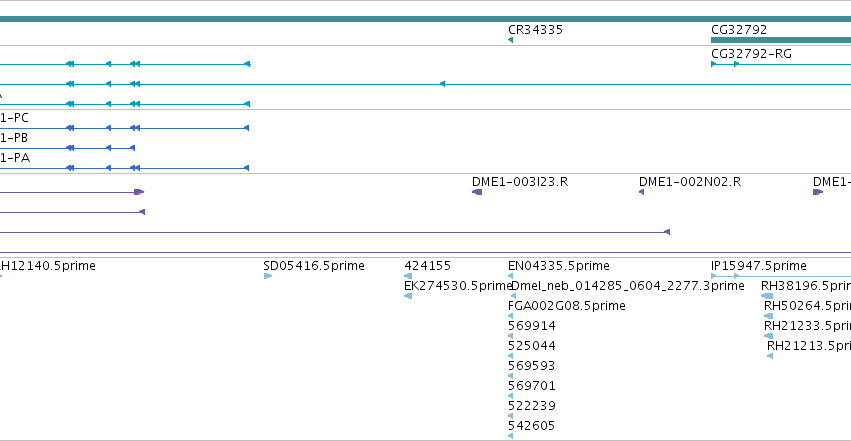Select the Dmel_neb_014285_0604_2277.3prime label
The width and height of the screenshot is (851, 441).
click(628, 286)
